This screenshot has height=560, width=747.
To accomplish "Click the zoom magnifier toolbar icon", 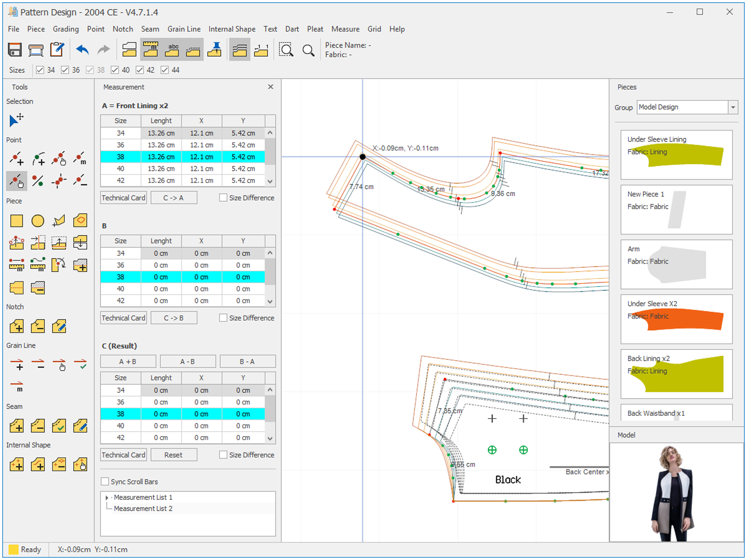I will pyautogui.click(x=308, y=50).
